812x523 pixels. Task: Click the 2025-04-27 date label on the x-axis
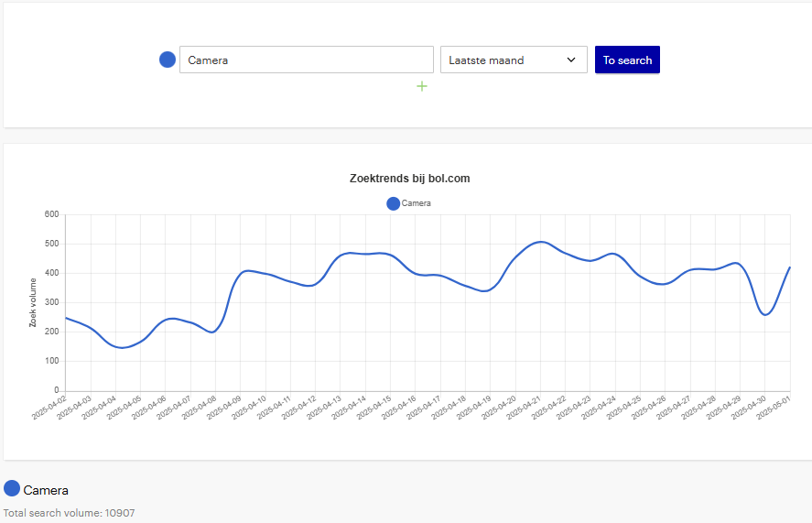[674, 407]
